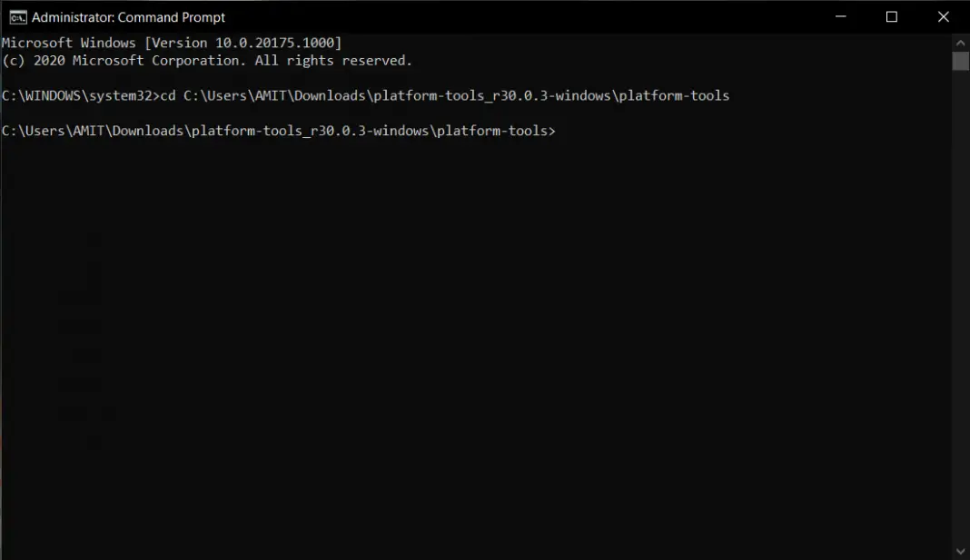Click the Microsoft Corporation copyright line
970x560 pixels.
207,61
